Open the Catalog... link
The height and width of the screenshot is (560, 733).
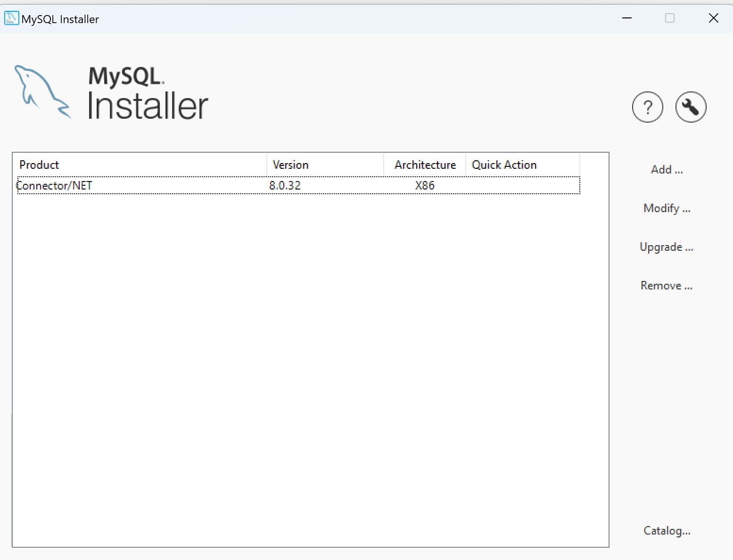[x=667, y=531]
